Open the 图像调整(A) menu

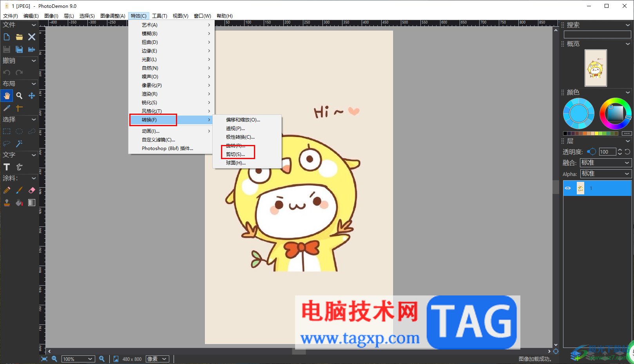pyautogui.click(x=113, y=16)
